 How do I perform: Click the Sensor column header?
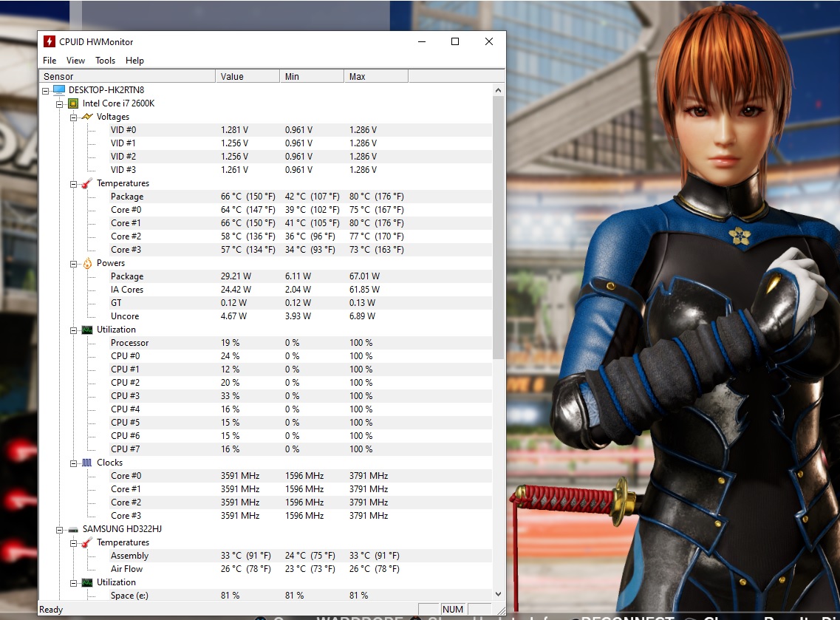point(128,77)
